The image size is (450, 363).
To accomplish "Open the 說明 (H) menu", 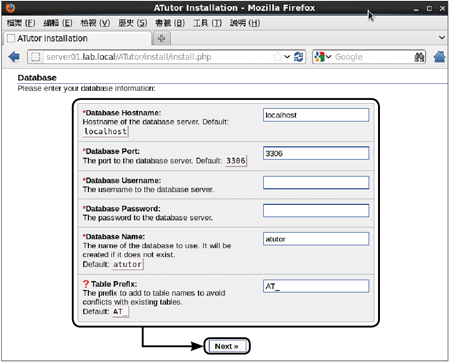I will point(245,23).
